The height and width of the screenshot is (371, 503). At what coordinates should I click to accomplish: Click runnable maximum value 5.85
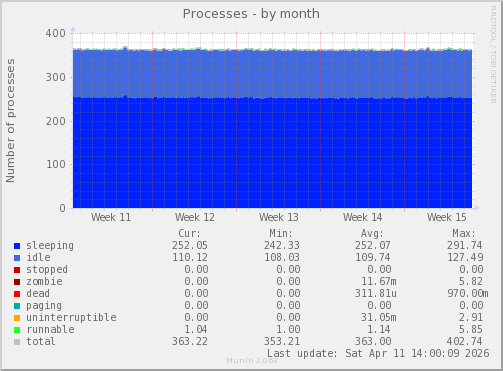click(x=471, y=330)
